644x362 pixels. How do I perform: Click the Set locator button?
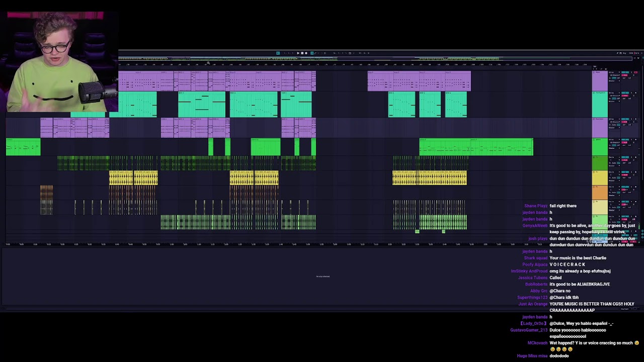click(595, 66)
